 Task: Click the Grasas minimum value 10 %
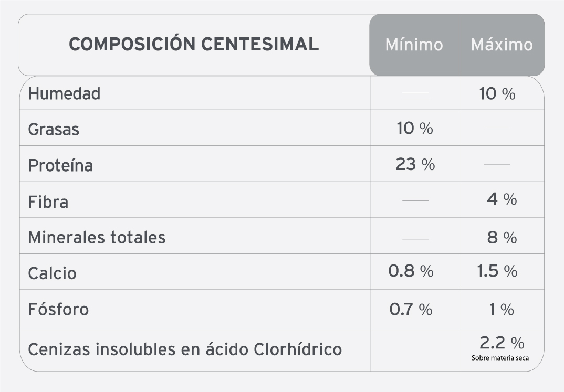tap(415, 128)
